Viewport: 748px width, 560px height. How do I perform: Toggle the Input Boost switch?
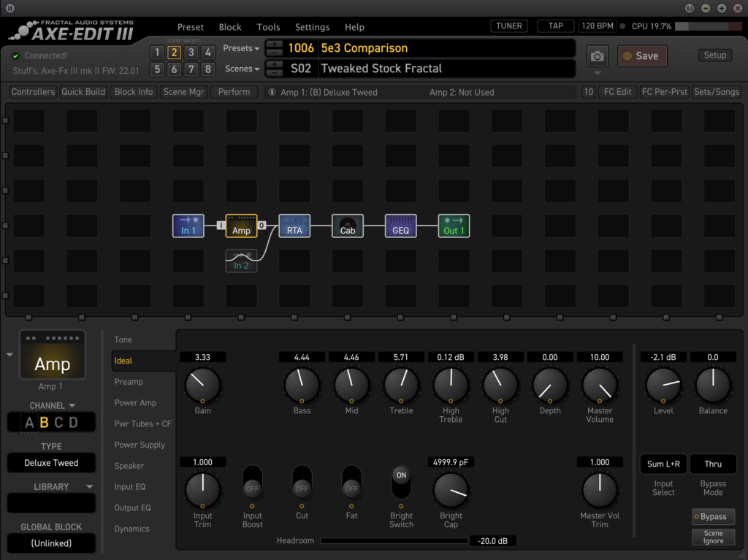pyautogui.click(x=252, y=483)
